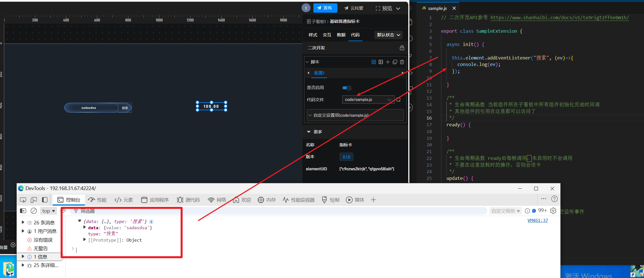Open the 默认状态 state dropdown

click(388, 35)
